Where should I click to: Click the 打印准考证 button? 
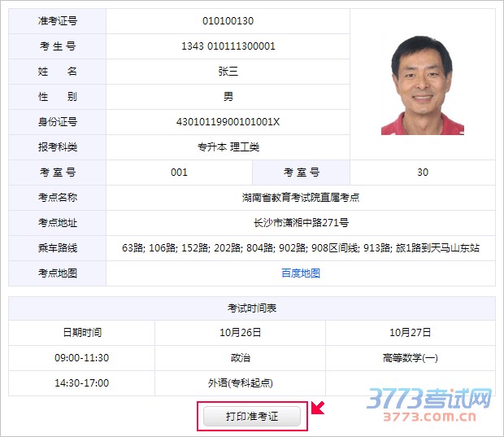coord(252,416)
